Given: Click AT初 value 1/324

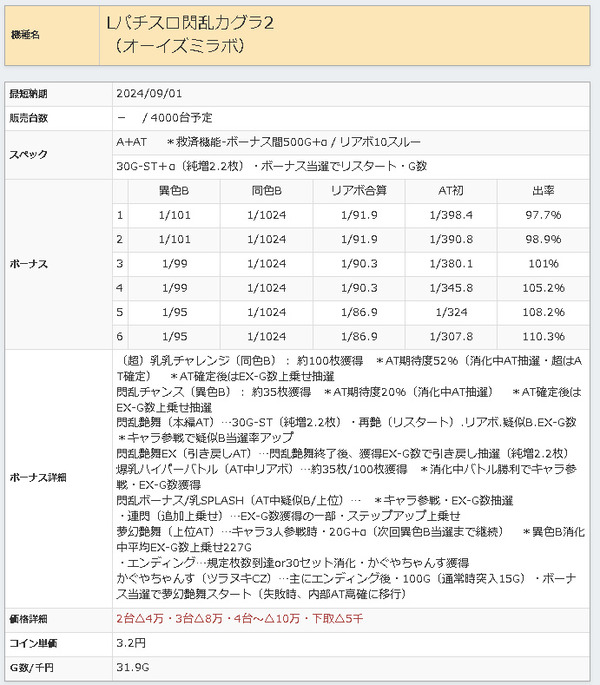Looking at the screenshot, I should tap(451, 312).
